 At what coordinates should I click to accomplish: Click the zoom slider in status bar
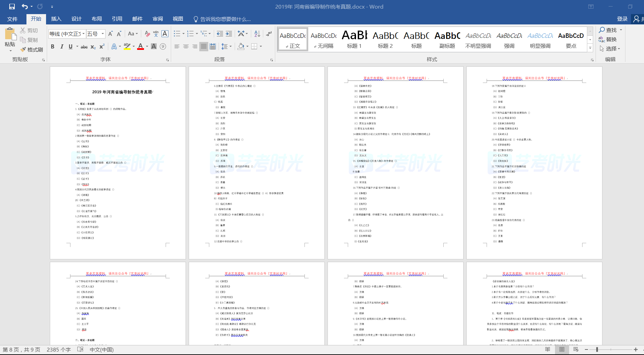(597, 349)
